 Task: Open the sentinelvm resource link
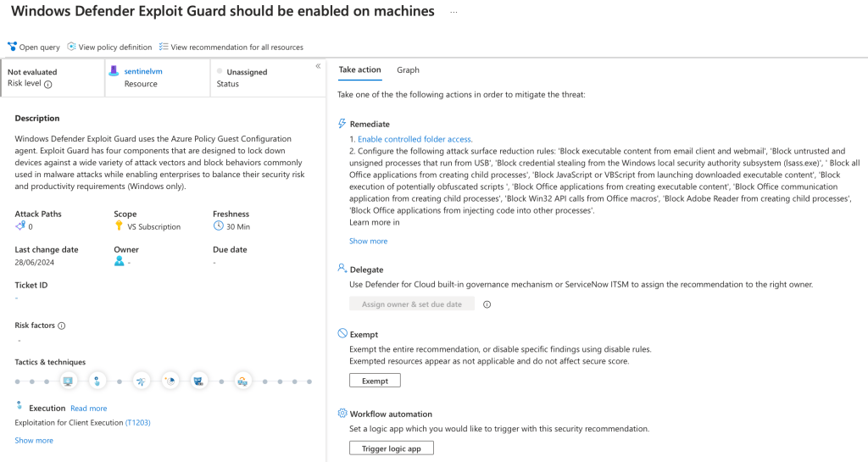tap(142, 72)
